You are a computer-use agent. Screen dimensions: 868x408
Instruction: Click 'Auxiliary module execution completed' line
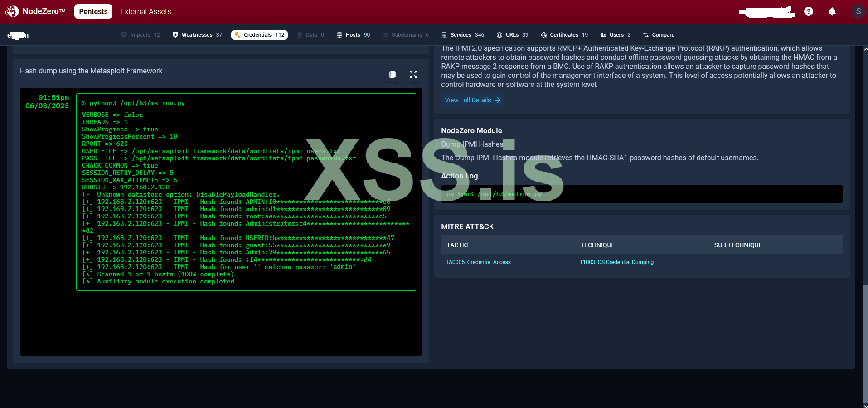[158, 282]
